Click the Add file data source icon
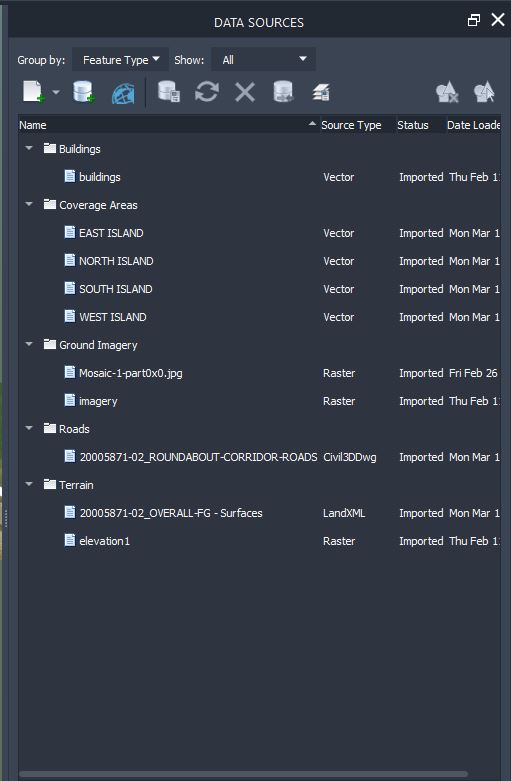Viewport: 511px width, 781px height. (33, 92)
